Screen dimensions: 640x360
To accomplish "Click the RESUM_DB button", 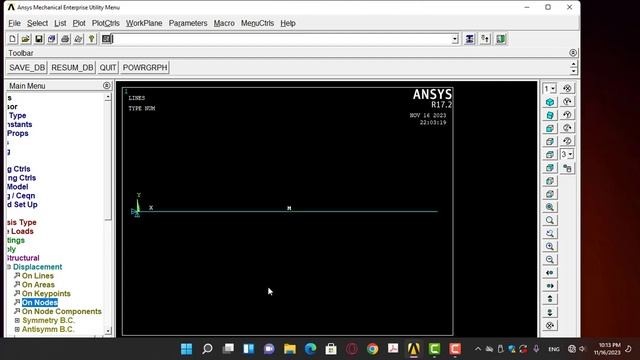I will 72,67.
